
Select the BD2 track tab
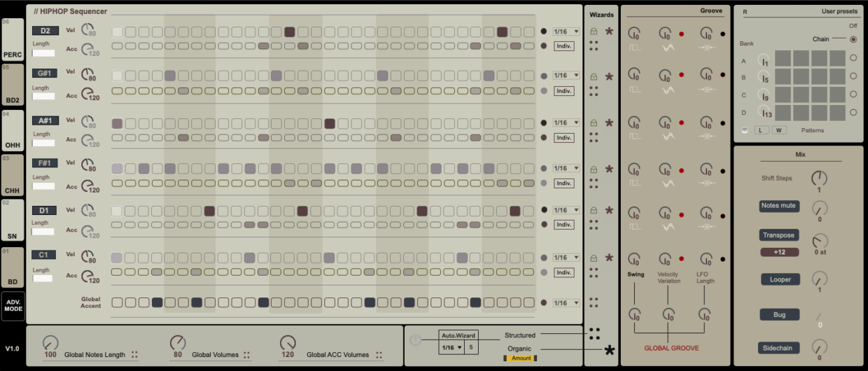(x=13, y=85)
